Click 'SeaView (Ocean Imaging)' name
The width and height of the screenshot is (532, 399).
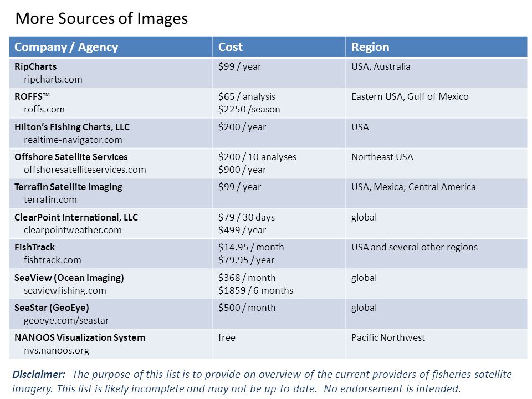coord(69,278)
